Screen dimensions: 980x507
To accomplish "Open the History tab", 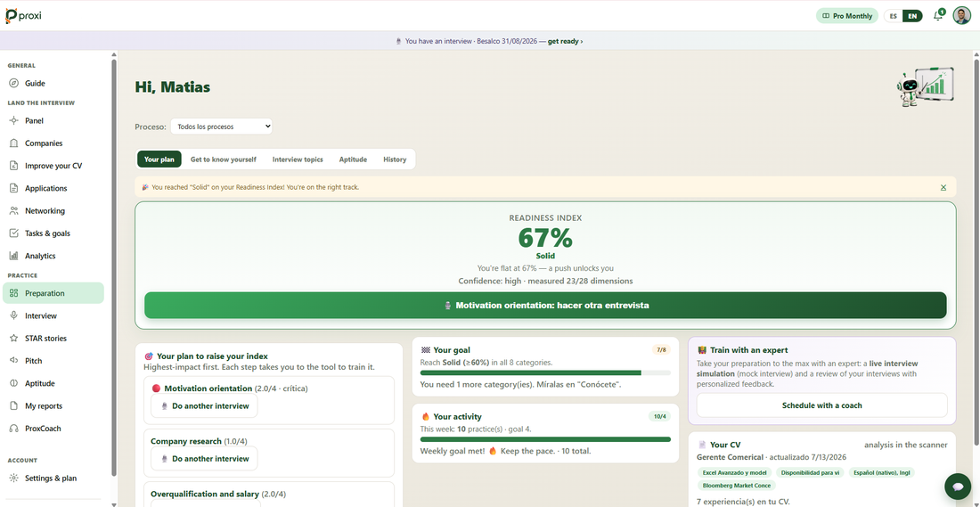I will pos(395,159).
